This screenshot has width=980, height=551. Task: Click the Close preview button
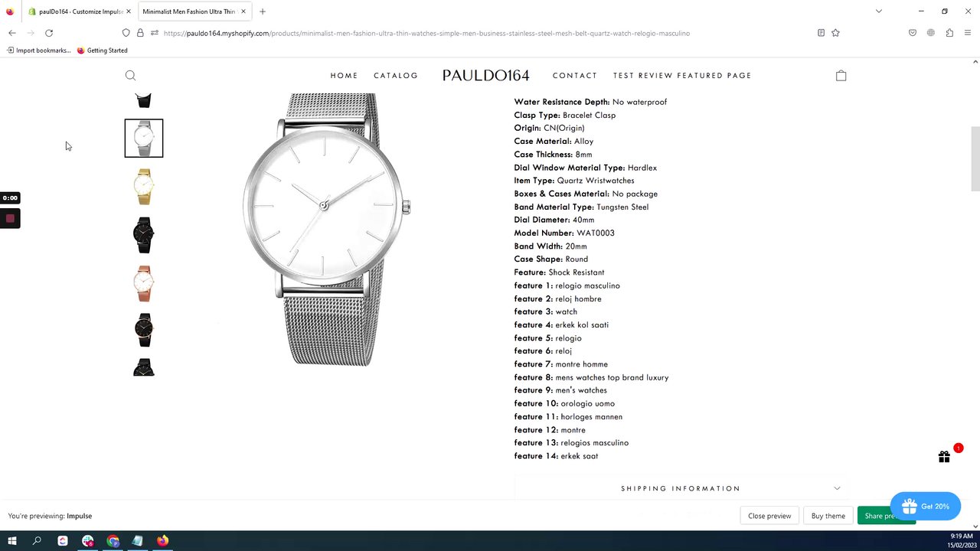(x=769, y=516)
